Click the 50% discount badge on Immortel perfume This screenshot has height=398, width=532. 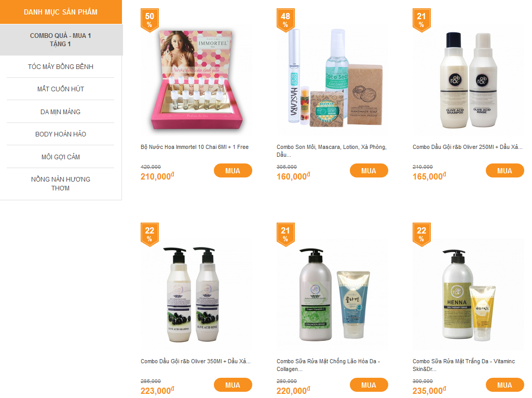(149, 20)
